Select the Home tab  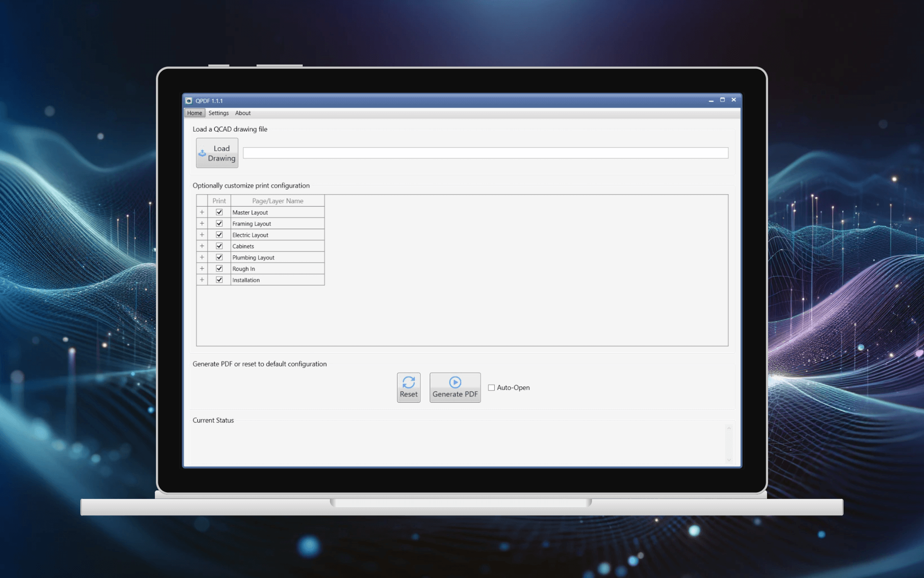[x=194, y=113]
